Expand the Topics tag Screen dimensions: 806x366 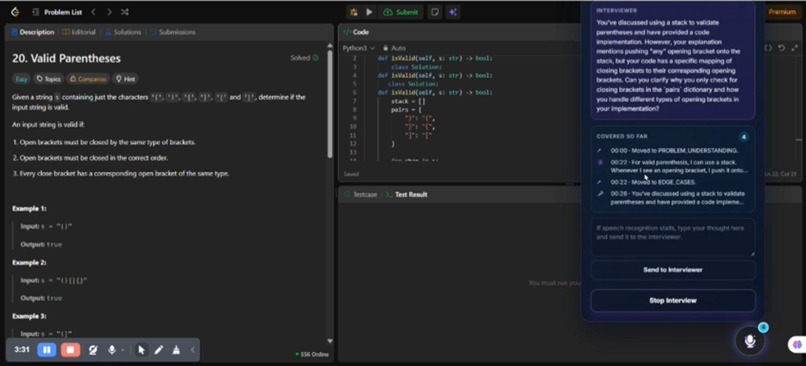(x=48, y=79)
